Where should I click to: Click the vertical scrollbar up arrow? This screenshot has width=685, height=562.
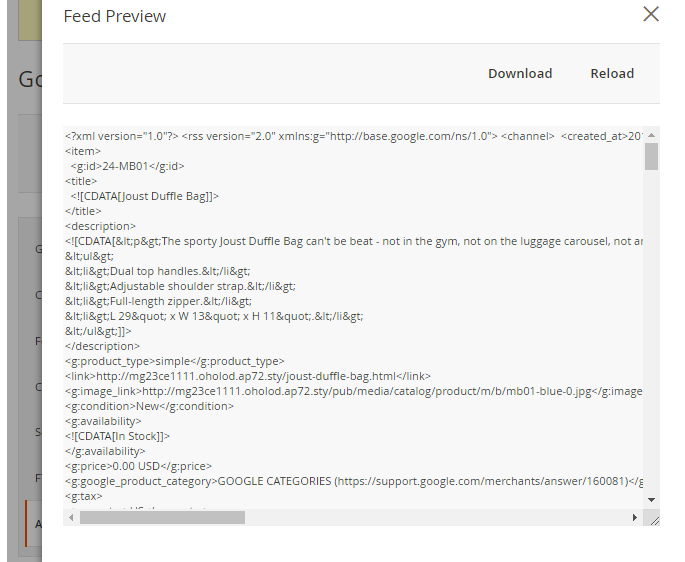pyautogui.click(x=651, y=135)
